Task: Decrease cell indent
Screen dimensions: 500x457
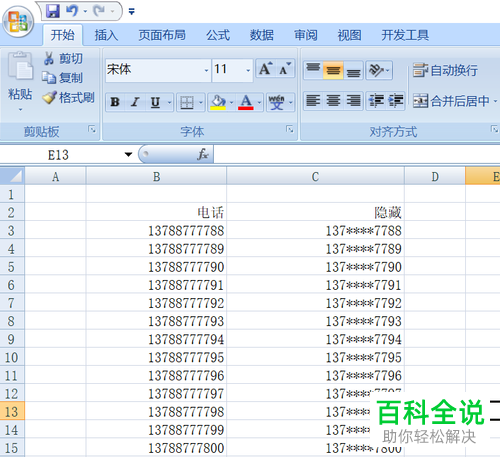Action: point(376,101)
